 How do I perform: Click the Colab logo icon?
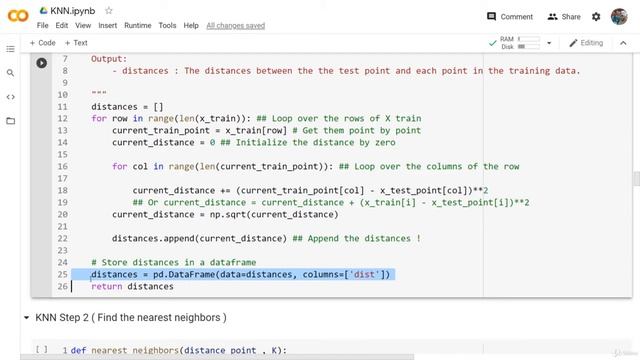[x=18, y=16]
